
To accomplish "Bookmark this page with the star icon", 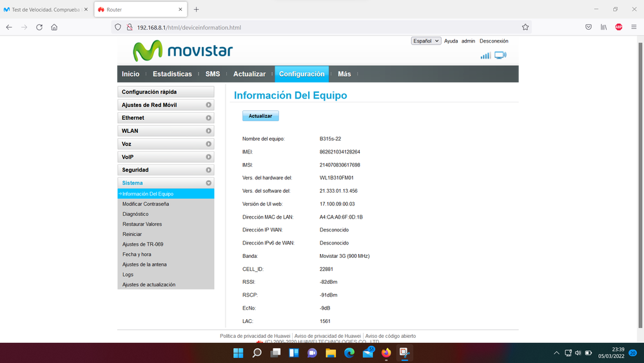I will click(x=525, y=27).
